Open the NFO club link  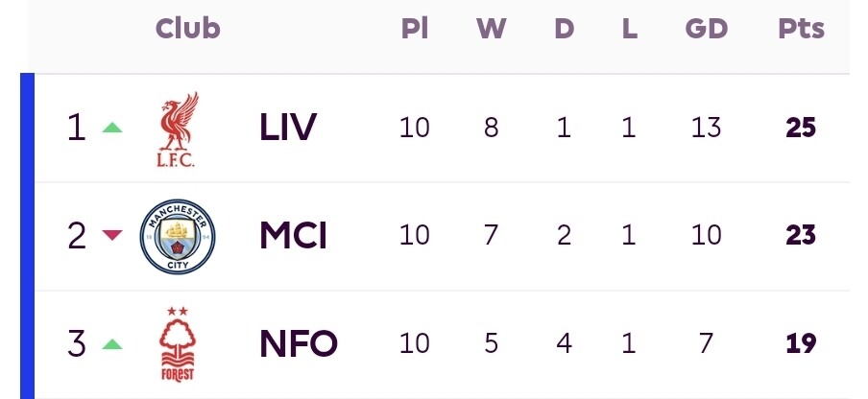pyautogui.click(x=299, y=342)
